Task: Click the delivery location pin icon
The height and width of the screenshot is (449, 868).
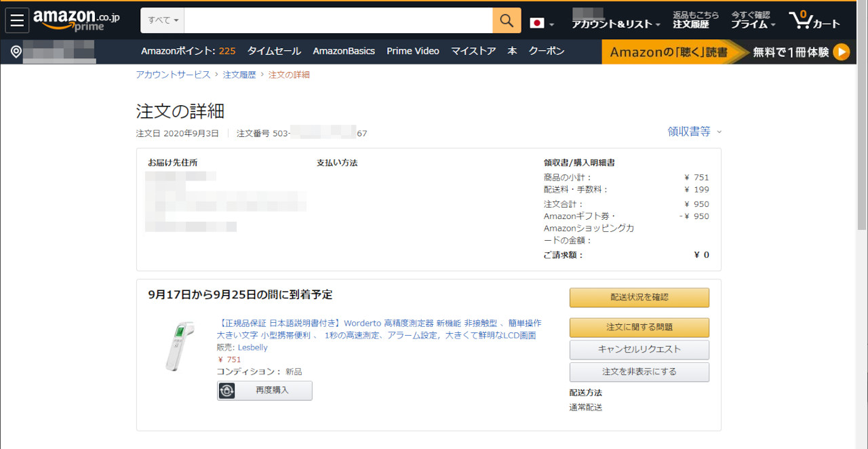Action: 16,52
